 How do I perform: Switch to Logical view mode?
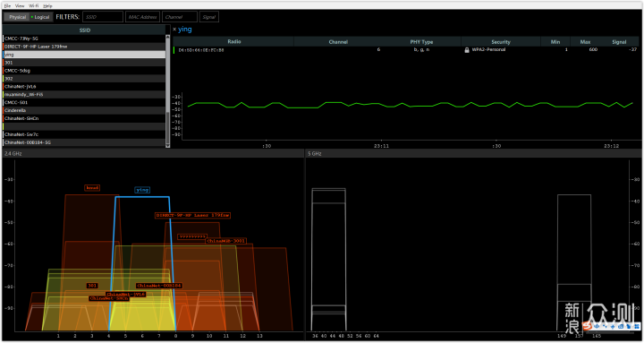click(x=40, y=17)
